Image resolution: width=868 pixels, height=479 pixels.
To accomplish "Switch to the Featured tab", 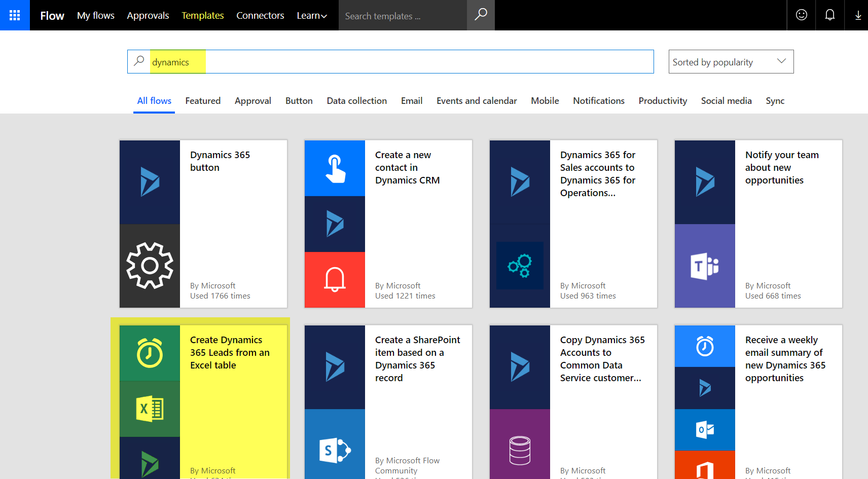I will coord(203,101).
